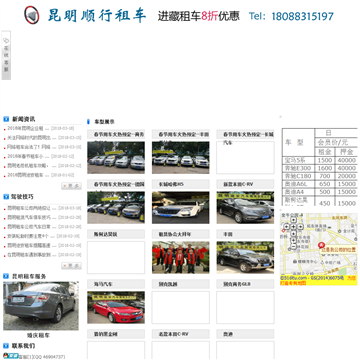Open the online customer service side tab
This screenshot has width=360, height=360.
tap(6, 55)
